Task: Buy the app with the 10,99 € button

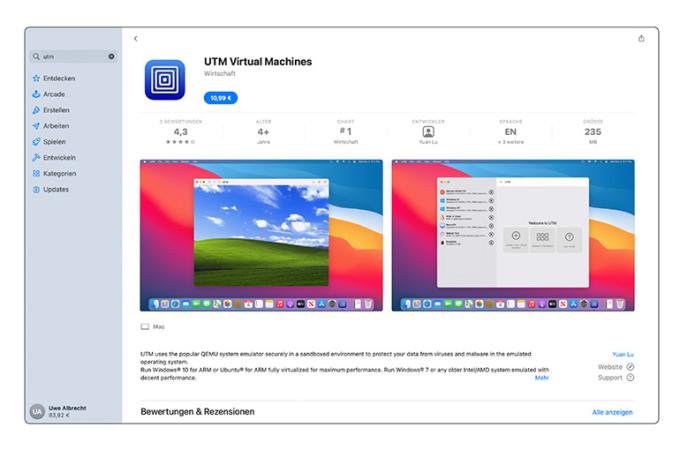Action: (221, 98)
